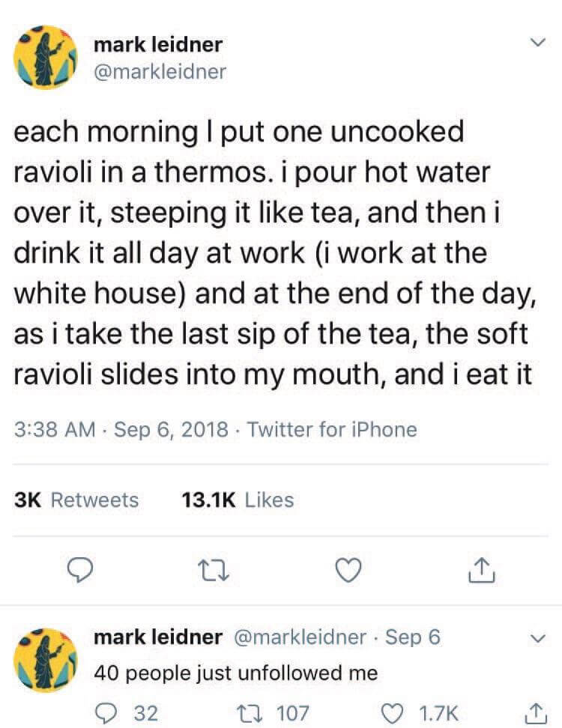Open the 'Twitter for iPhone' source link
The image size is (562, 728).
coord(331,430)
